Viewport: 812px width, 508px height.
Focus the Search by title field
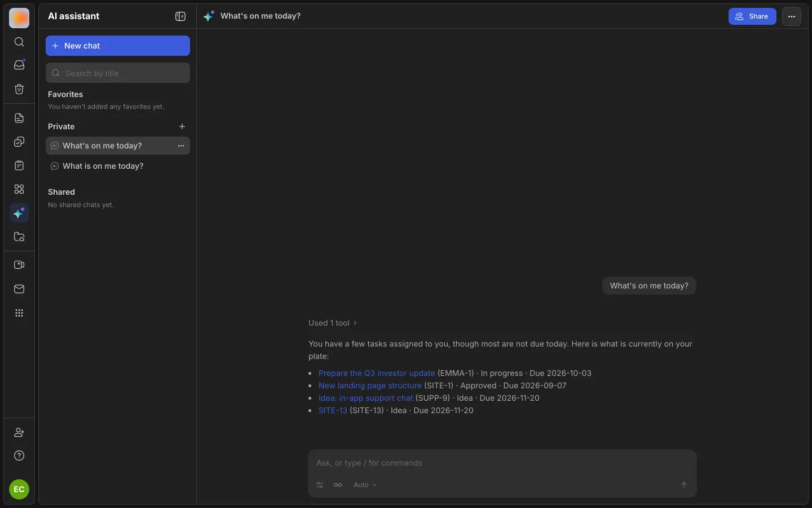(118, 73)
